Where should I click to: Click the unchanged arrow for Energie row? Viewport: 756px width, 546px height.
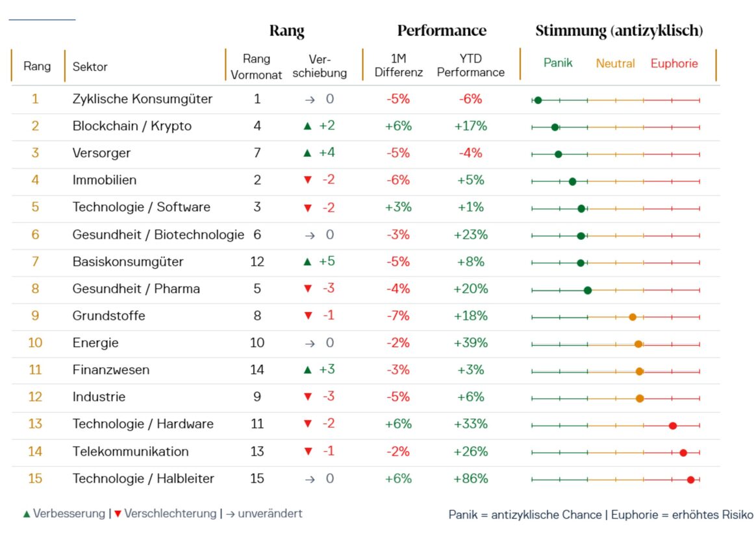[310, 343]
